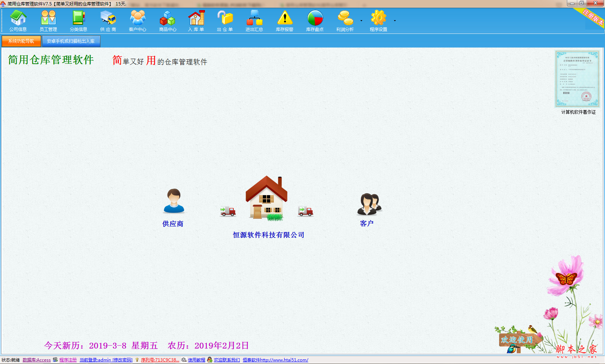This screenshot has height=364, width=605.
Task: Open the 公司信息 company info toolbar icon
Action: pos(18,21)
